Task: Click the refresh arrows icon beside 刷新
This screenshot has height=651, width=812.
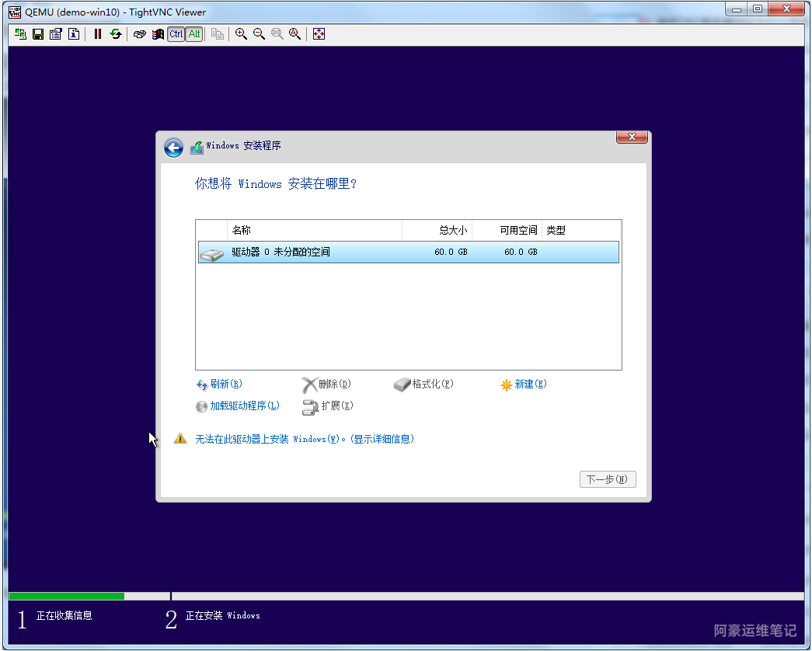Action: click(x=201, y=385)
